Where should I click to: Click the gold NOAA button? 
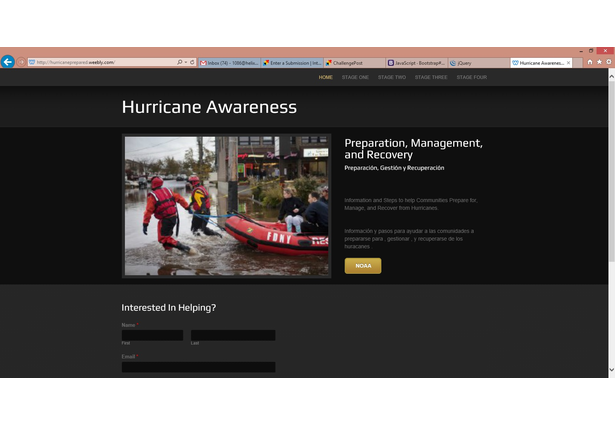(x=363, y=266)
